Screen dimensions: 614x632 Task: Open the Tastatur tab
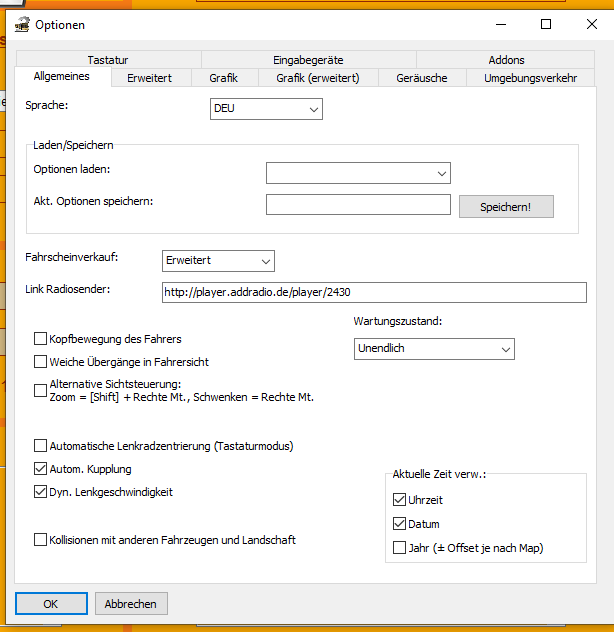(108, 60)
